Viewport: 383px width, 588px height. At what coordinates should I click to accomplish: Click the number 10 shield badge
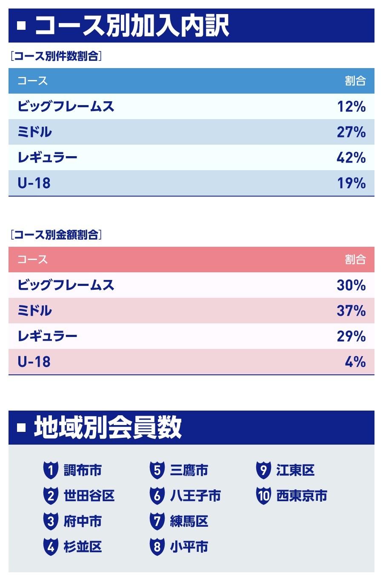(x=263, y=496)
